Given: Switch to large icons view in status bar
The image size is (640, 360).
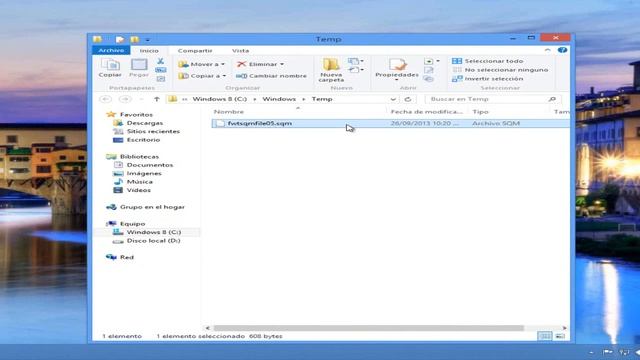Looking at the screenshot, I should click(x=560, y=336).
